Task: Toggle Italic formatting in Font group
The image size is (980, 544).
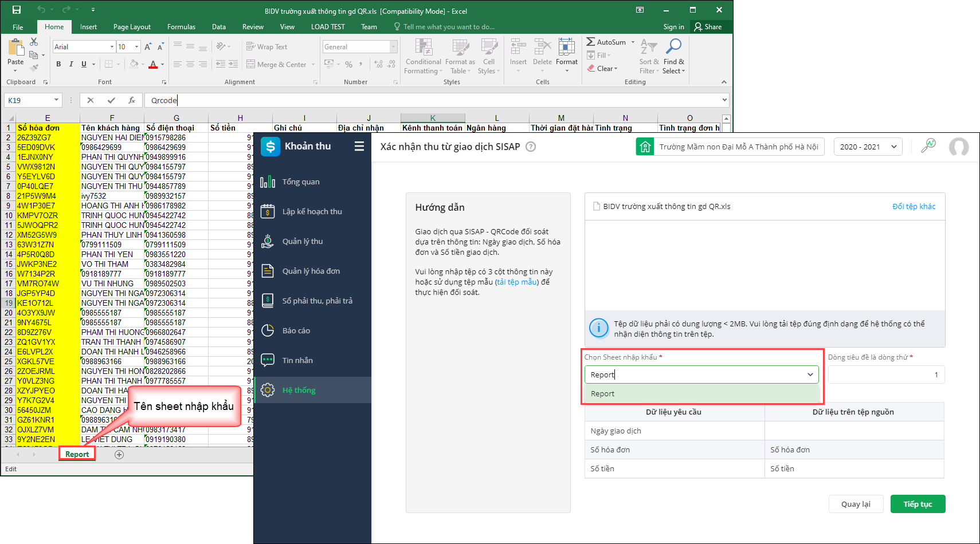Action: [71, 64]
